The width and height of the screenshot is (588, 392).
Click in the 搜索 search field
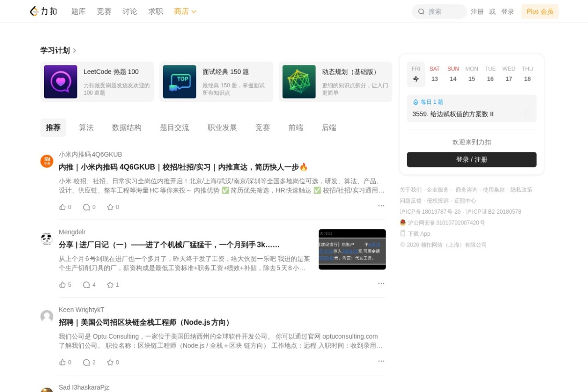440,12
